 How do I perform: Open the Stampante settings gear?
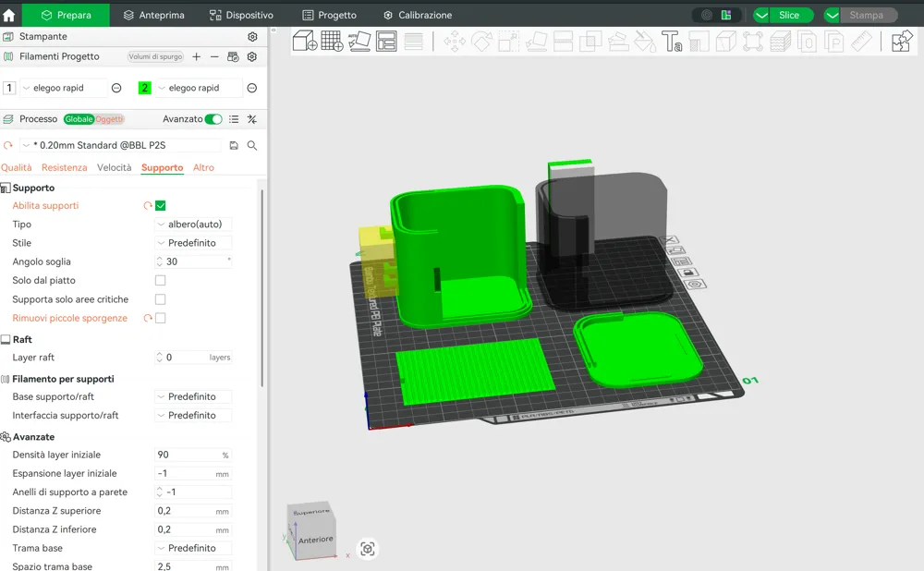(252, 37)
